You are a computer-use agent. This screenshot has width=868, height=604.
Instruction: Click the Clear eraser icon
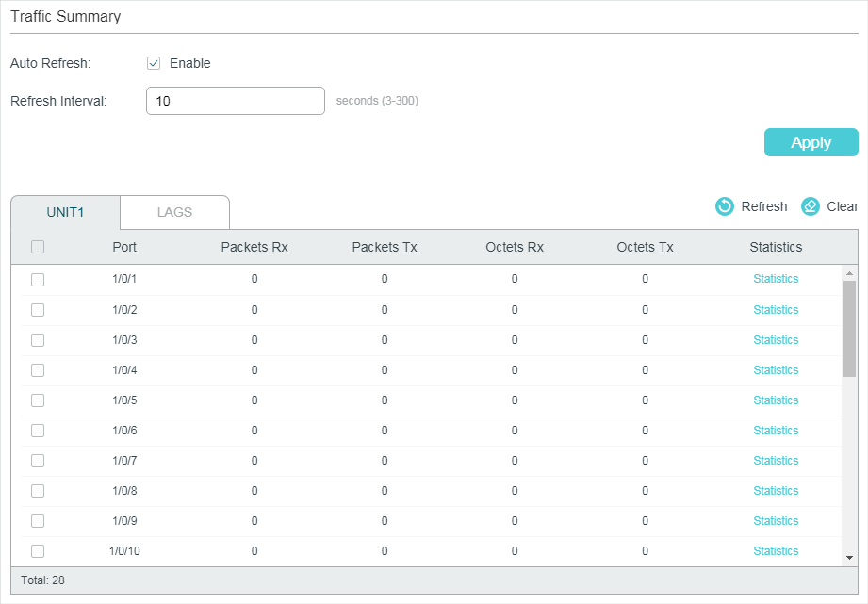tap(810, 206)
